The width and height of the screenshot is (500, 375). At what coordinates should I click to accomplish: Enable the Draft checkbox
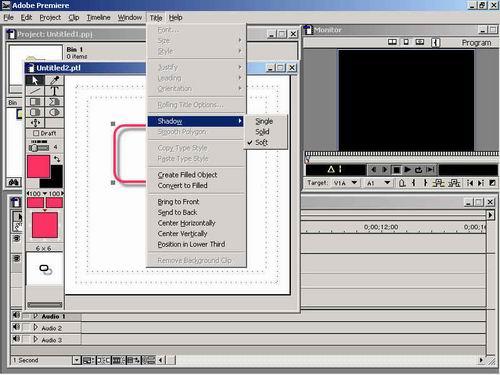(x=36, y=133)
